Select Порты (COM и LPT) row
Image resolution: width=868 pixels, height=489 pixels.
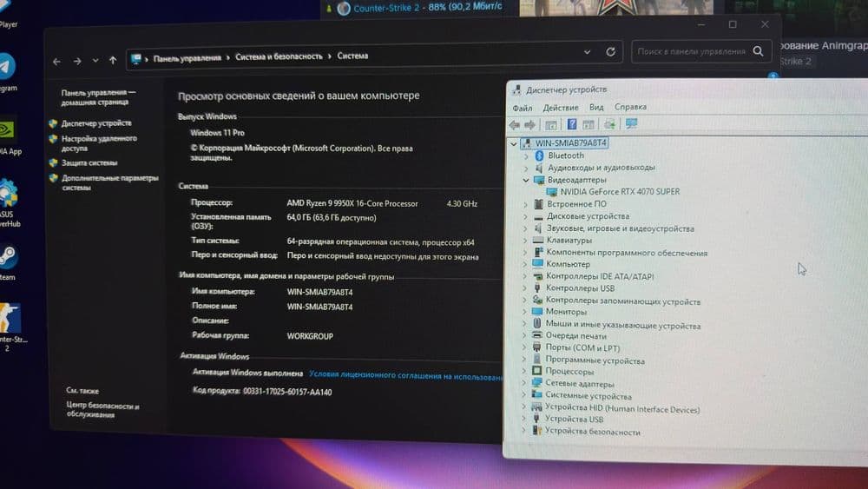(582, 347)
